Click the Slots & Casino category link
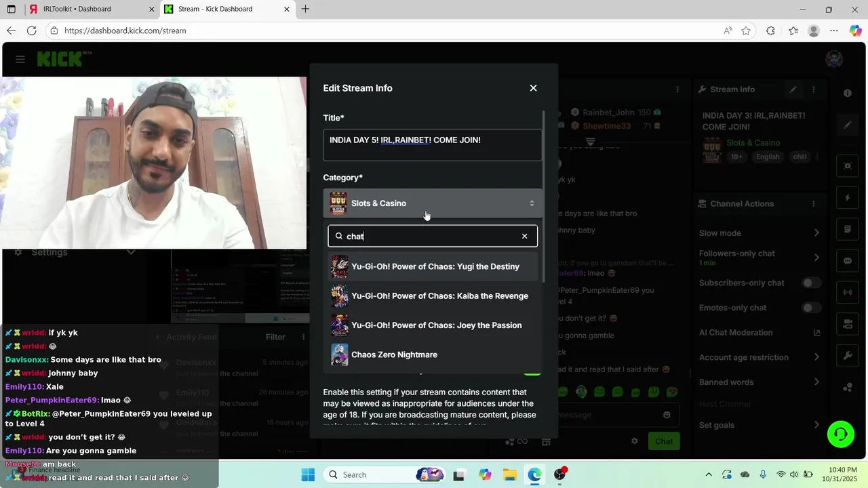Viewport: 868px width, 488px height. coord(753,143)
